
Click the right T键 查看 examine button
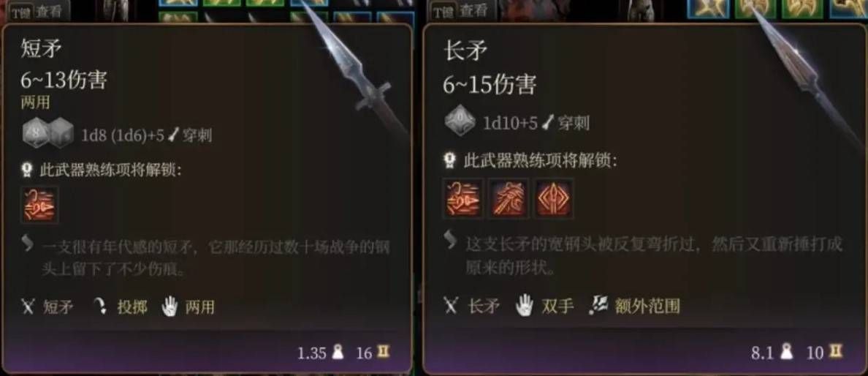[459, 11]
